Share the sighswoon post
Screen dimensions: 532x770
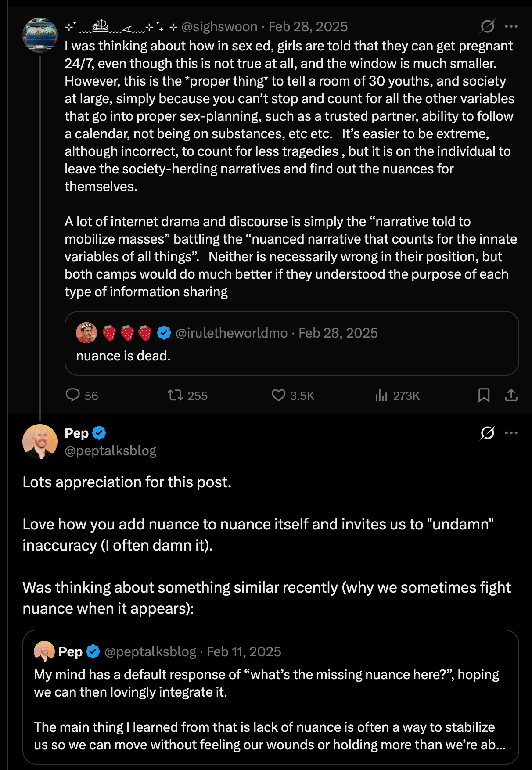(511, 395)
